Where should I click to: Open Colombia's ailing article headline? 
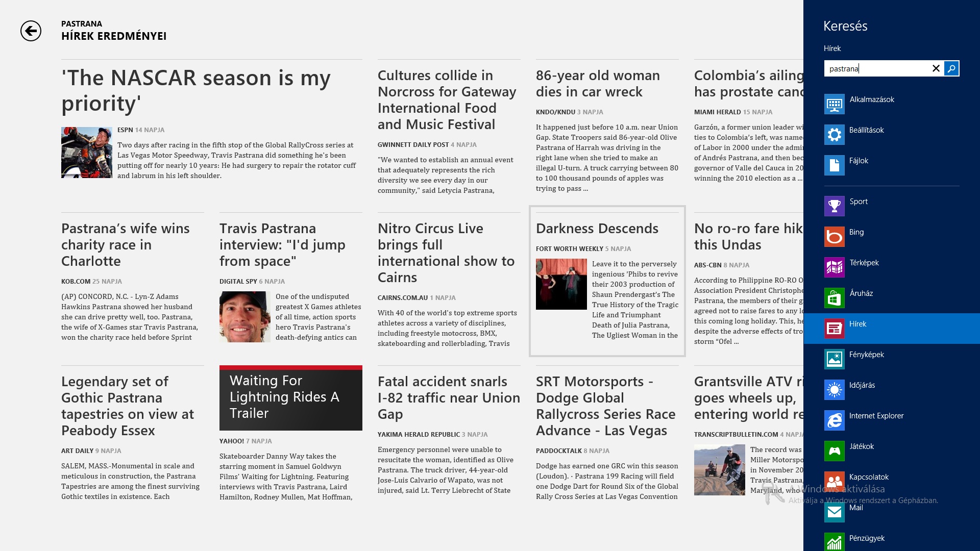point(749,84)
